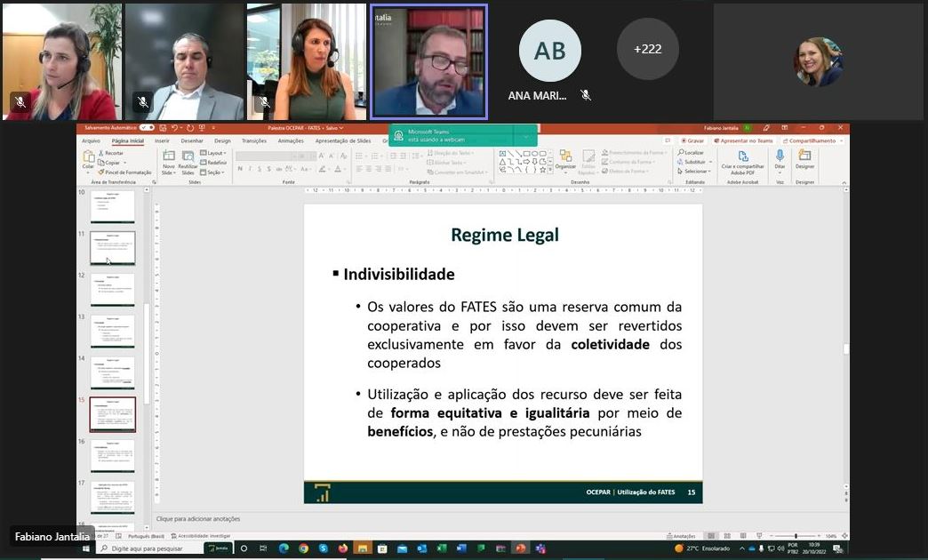Click the Save icon in title bar

coord(163,128)
